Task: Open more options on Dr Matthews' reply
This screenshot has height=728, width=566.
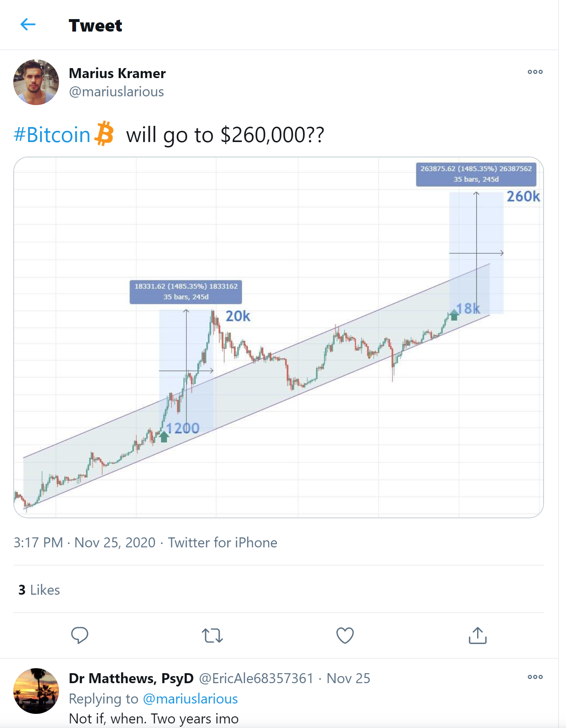Action: point(535,677)
